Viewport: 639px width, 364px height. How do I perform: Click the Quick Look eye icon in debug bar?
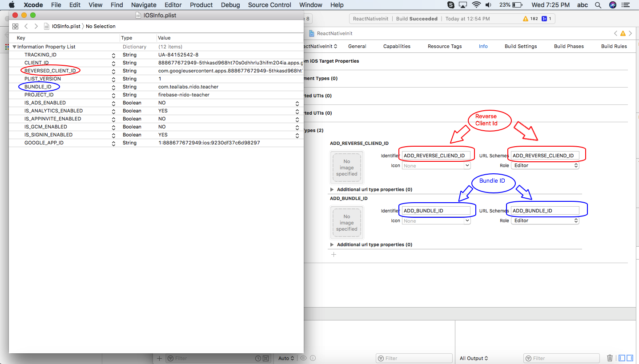click(x=303, y=358)
